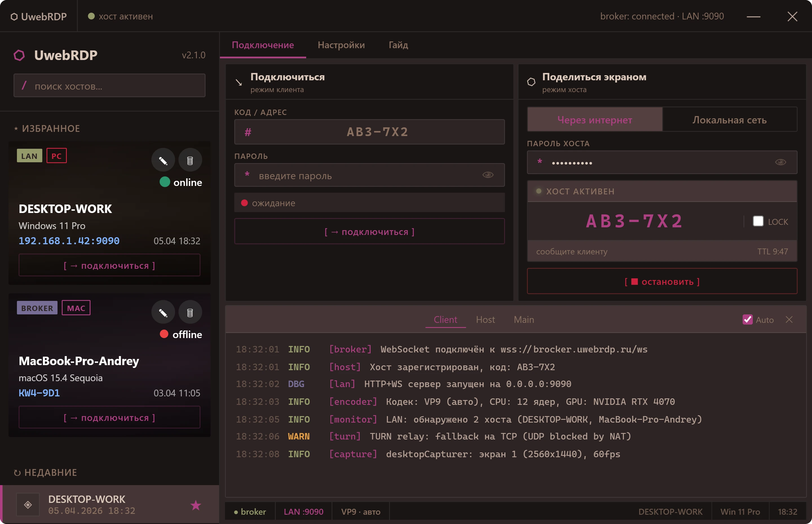Connect to the MacBook-Pro-Andrey favorite host
This screenshot has height=524, width=812.
tap(109, 418)
